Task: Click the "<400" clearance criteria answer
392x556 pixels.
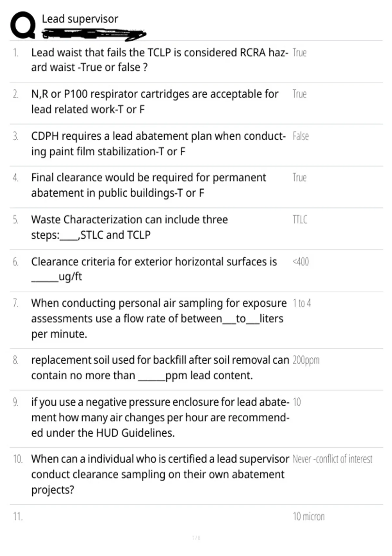Action: (x=301, y=262)
